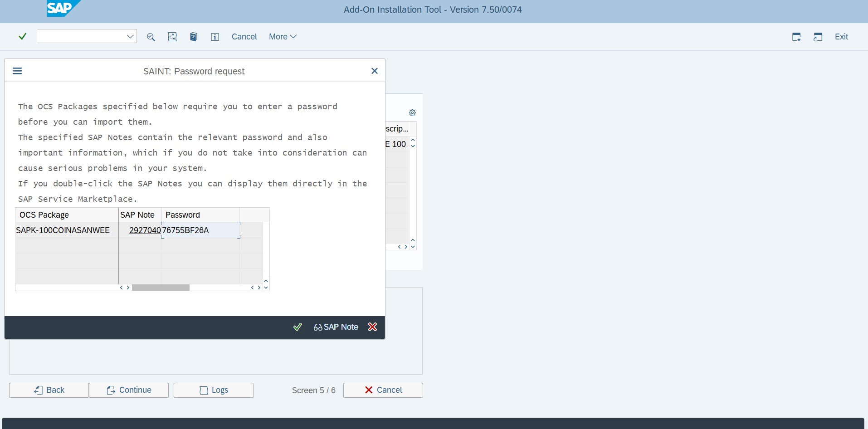This screenshot has height=429, width=868.
Task: Click the Create New Session icon
Action: pyautogui.click(x=796, y=37)
